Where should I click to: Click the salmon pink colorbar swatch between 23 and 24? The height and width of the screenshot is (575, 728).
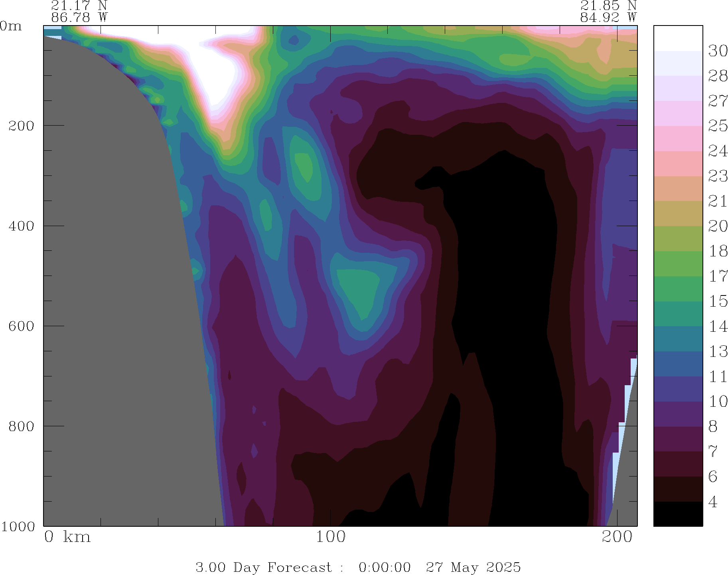[x=678, y=163]
